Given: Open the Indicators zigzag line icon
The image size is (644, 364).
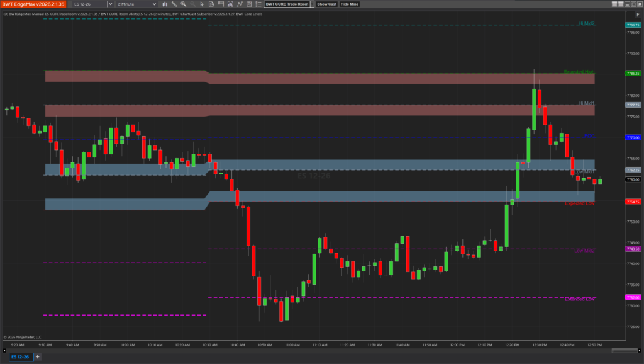Looking at the screenshot, I should click(240, 4).
